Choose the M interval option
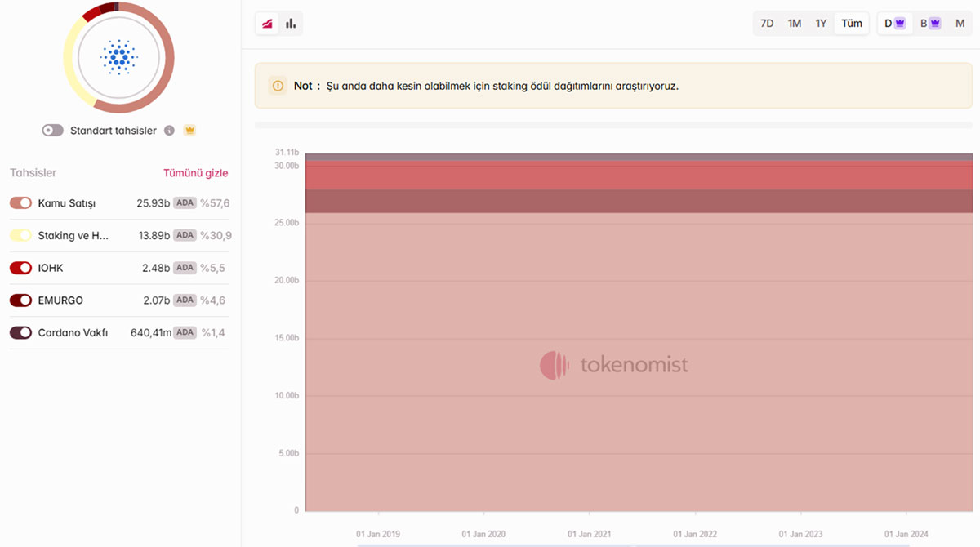 click(x=960, y=24)
